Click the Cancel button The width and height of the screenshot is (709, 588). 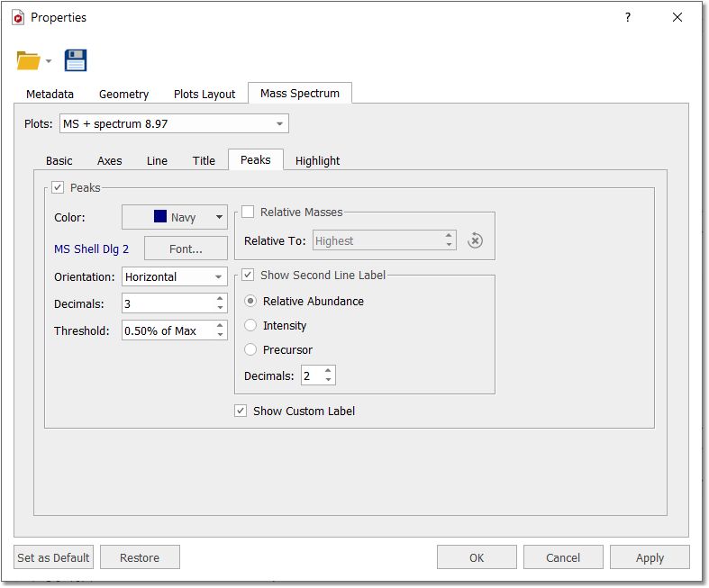[563, 557]
